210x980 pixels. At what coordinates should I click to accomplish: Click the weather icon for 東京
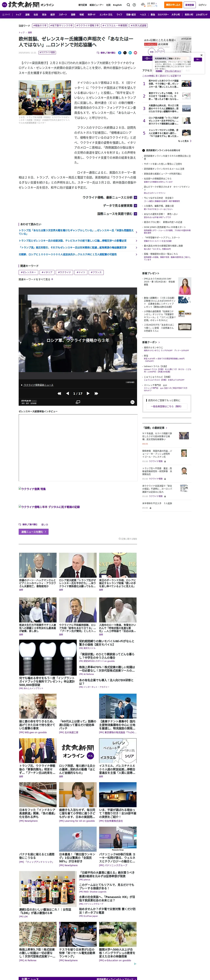[143, 5]
